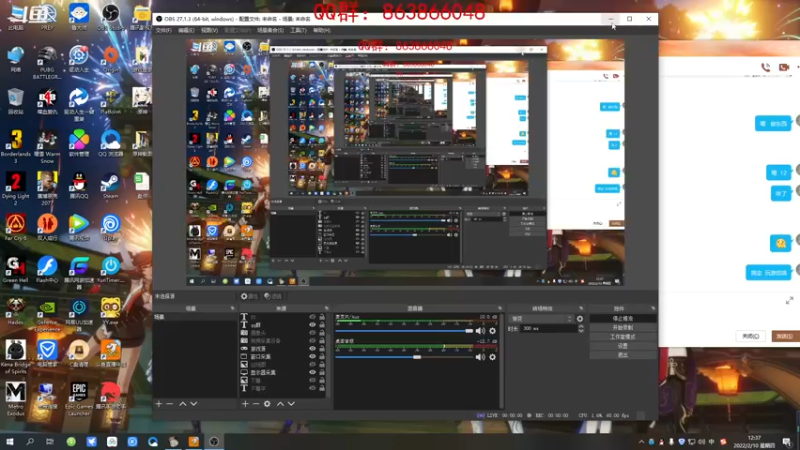Select Far Cry 6 desktop icon
This screenshot has height=450, width=800.
click(16, 228)
